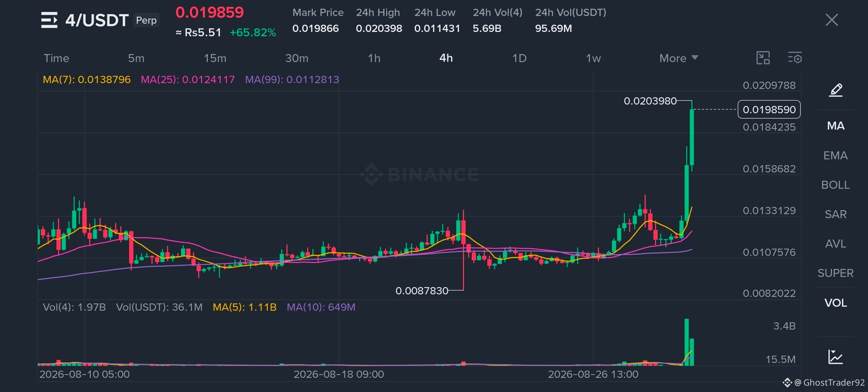Image resolution: width=868 pixels, height=392 pixels.
Task: Open the line chart analysis icon
Action: (835, 357)
